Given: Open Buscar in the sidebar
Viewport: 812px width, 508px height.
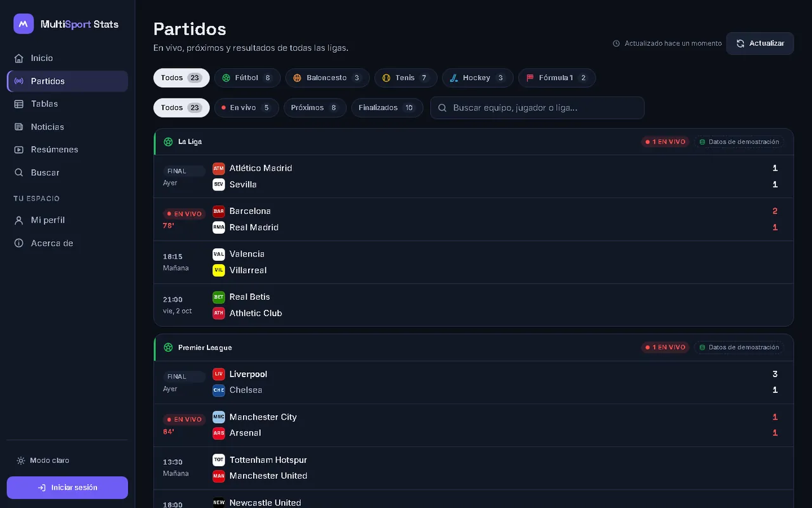Looking at the screenshot, I should point(67,173).
